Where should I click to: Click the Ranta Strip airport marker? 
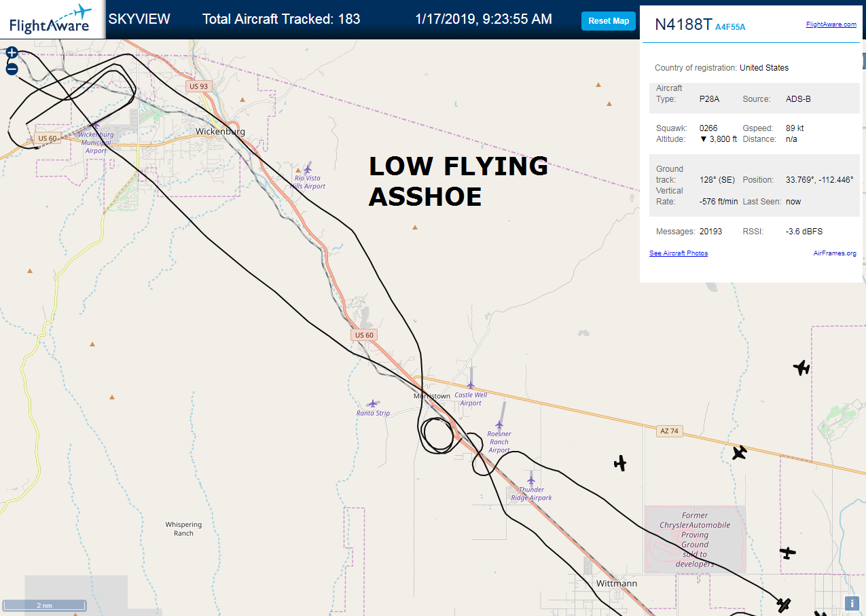[373, 403]
